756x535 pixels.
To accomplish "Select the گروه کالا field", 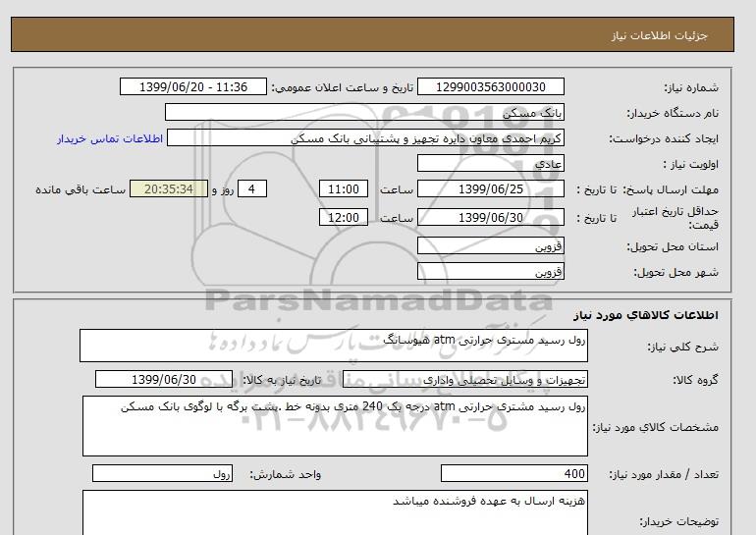I will tap(464, 380).
